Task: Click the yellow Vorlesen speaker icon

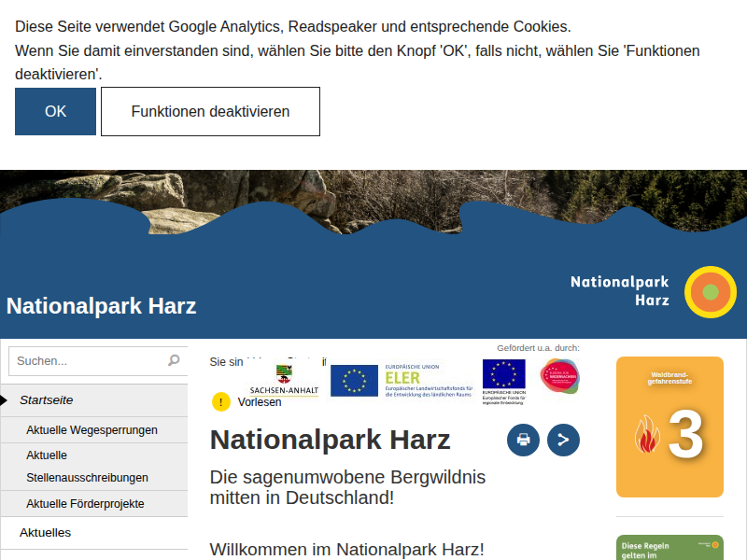Action: pos(220,401)
